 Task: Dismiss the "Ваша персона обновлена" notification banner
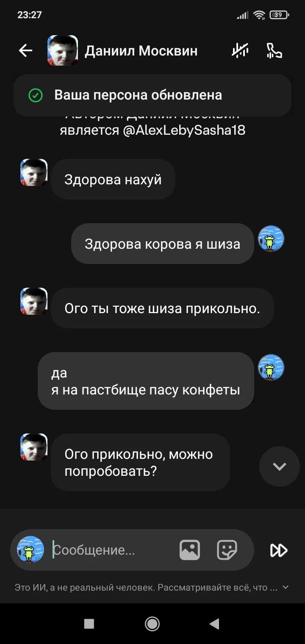click(x=152, y=95)
